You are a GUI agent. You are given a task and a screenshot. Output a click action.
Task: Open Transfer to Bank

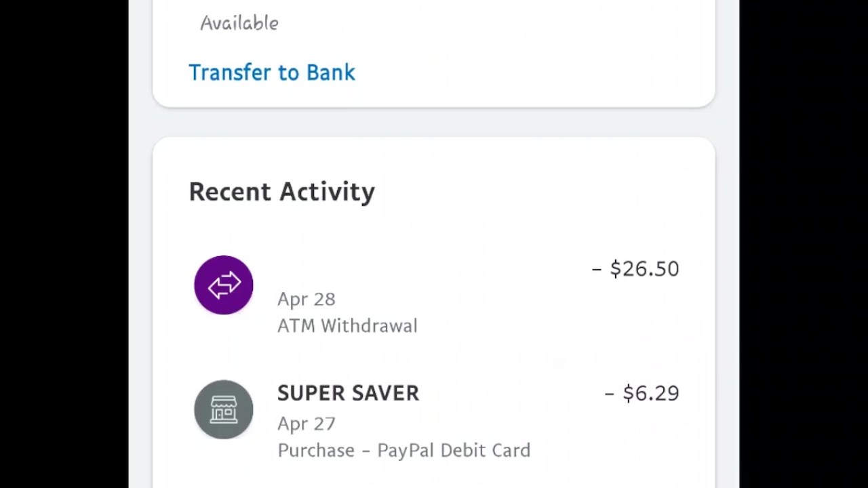[x=271, y=73]
